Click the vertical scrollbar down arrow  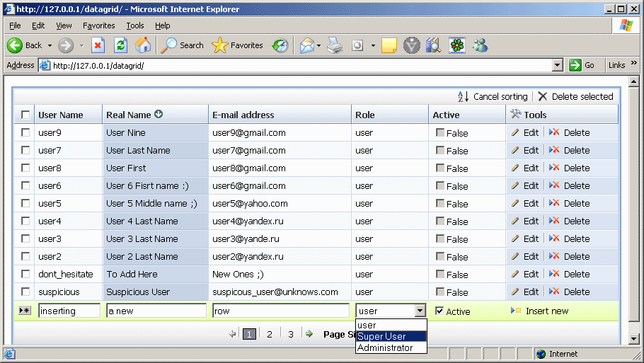click(x=633, y=339)
